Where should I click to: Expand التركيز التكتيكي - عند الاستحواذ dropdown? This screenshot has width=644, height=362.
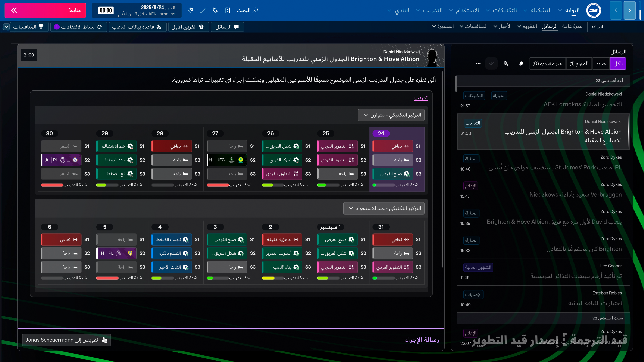pyautogui.click(x=384, y=208)
